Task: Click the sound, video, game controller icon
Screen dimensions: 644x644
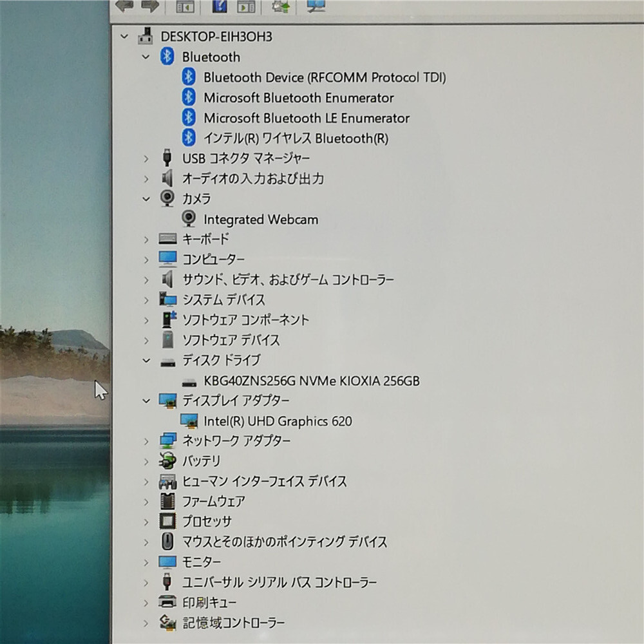Action: tap(167, 279)
